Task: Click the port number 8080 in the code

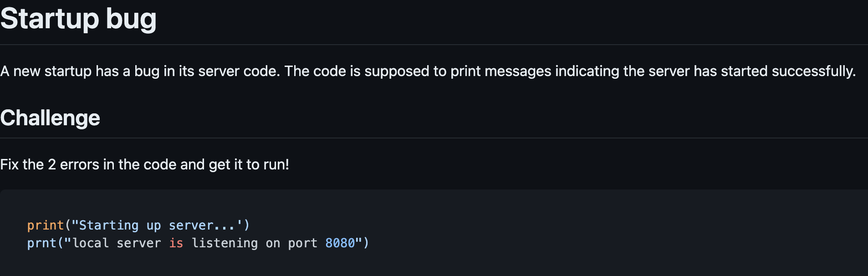Action: [340, 243]
